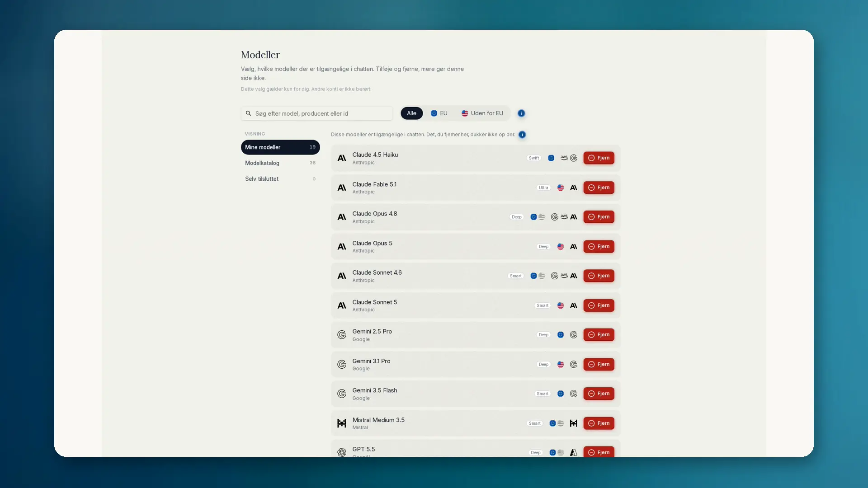Click the EU flag icon in the Claude Opus 4.8 row

[533, 217]
